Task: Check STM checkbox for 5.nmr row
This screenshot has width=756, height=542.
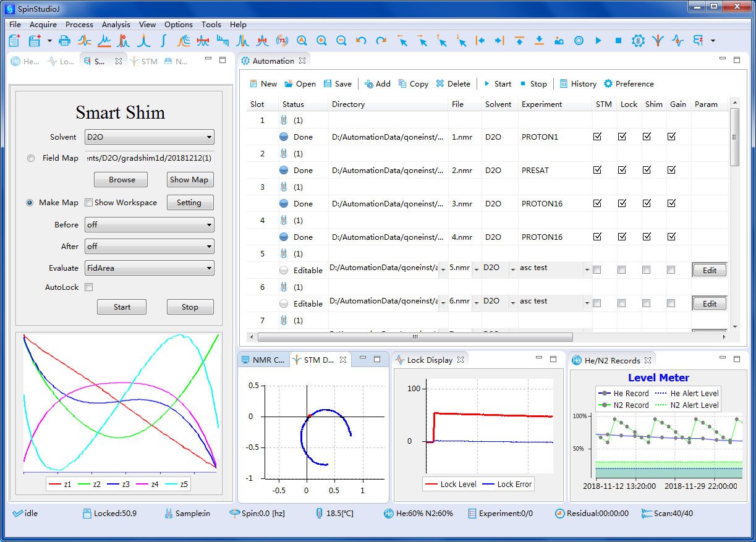Action: (597, 270)
